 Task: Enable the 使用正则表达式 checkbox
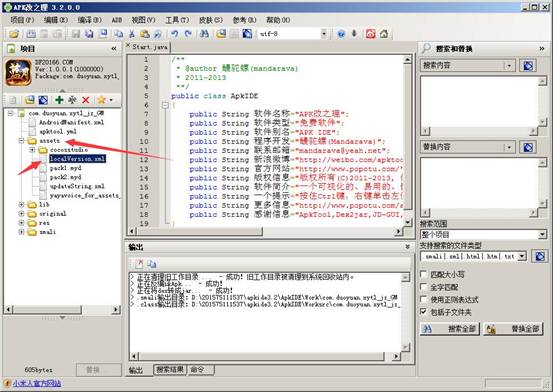(424, 300)
